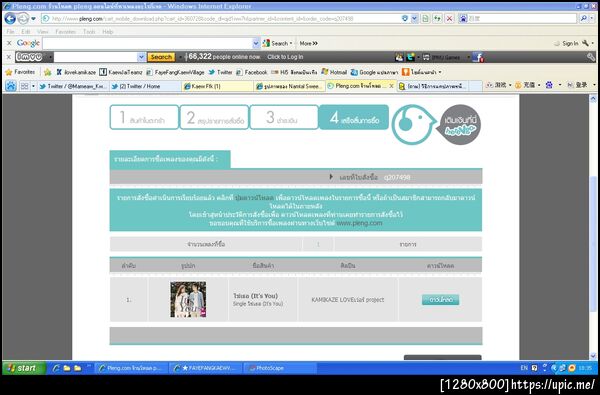The width and height of the screenshot is (600, 395).
Task: Click the blue paw icon left of the tabs
Action: click(x=11, y=86)
